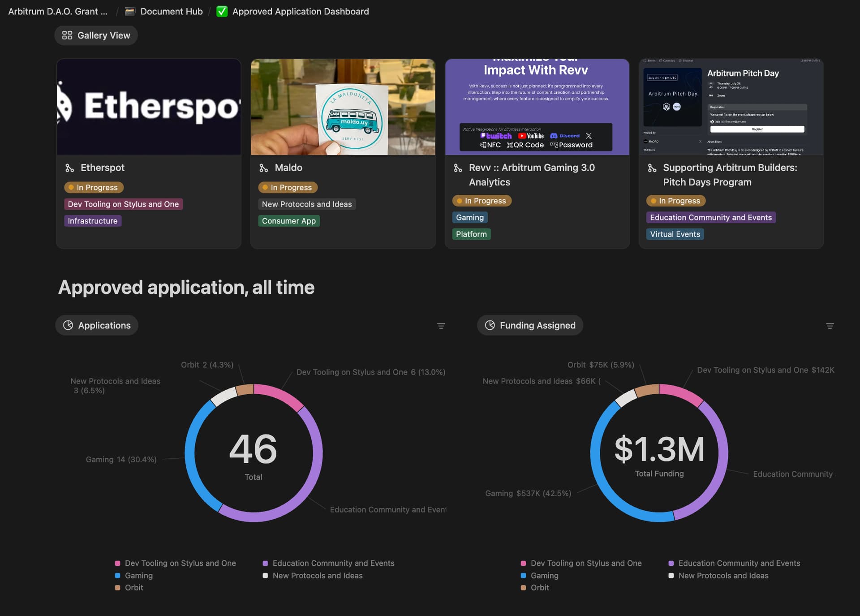Click the Maldo card thumbnail image
This screenshot has height=616, width=860.
click(343, 107)
